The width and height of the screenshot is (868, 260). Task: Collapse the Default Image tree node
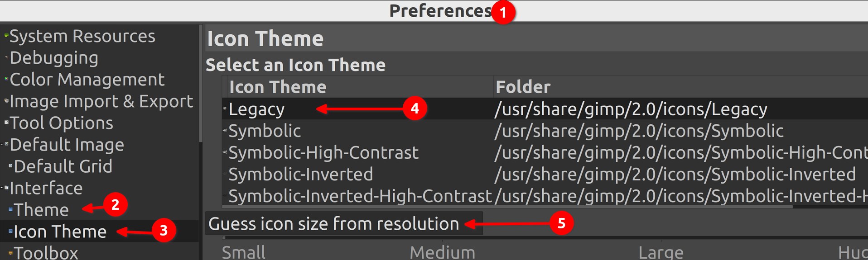click(x=2, y=145)
